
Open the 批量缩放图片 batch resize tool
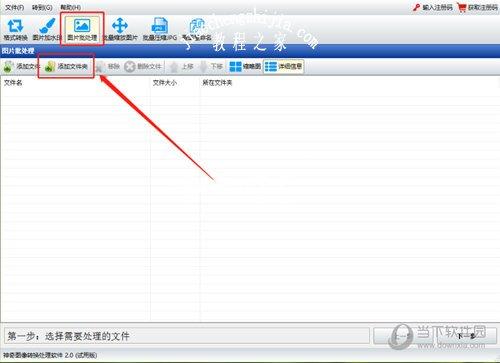120,30
